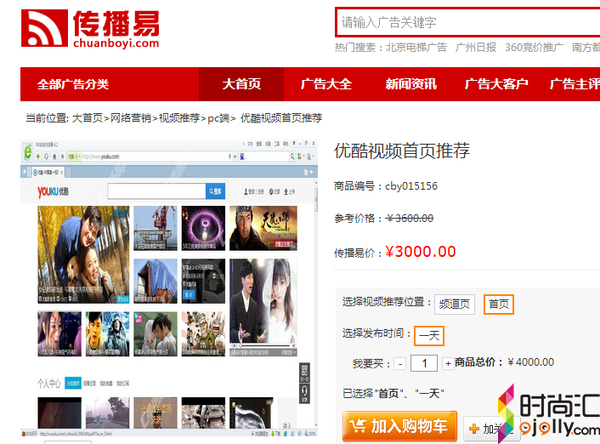
Task: Open hot search link 北京电梯广告
Action: tap(416, 47)
